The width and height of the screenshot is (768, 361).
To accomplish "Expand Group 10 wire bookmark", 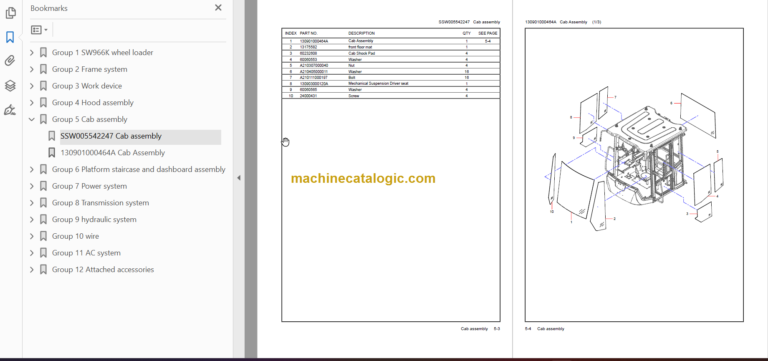I will [32, 236].
